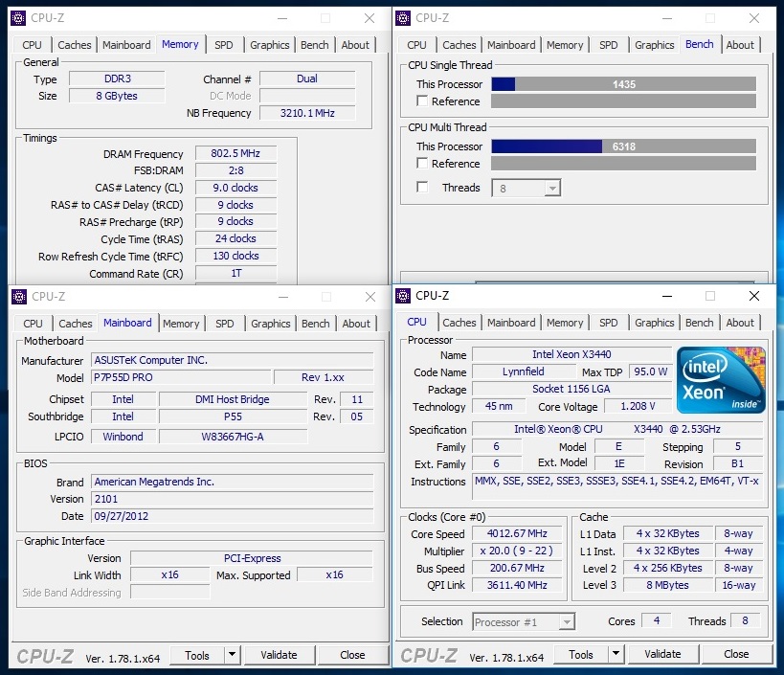This screenshot has height=675, width=784.
Task: Click the Package field Socket 1156 LGA
Action: [x=571, y=389]
